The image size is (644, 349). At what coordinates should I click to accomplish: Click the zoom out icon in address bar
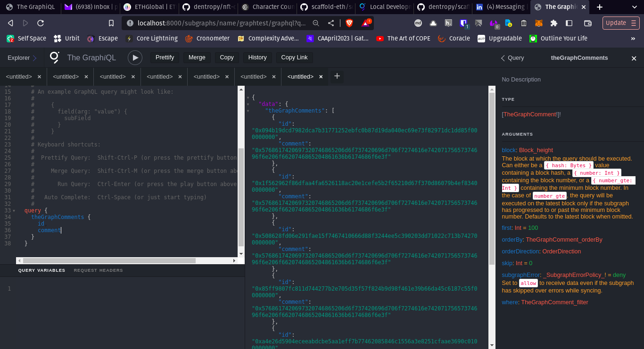coord(316,23)
